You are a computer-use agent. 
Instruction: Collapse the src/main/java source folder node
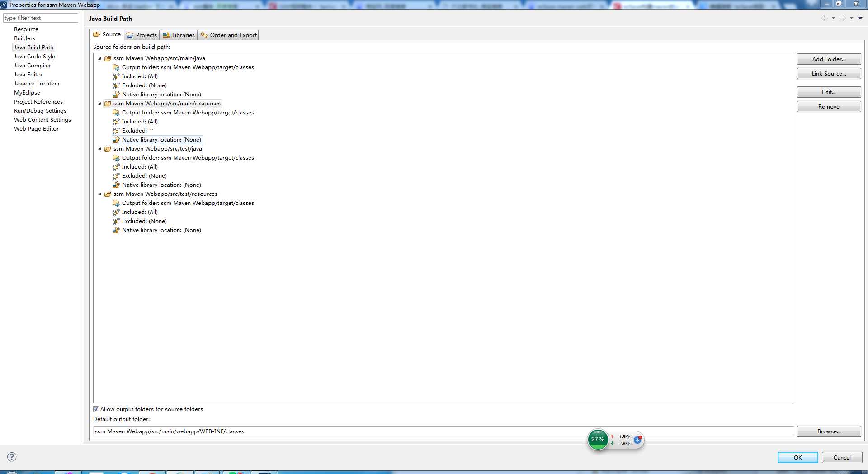[99, 58]
